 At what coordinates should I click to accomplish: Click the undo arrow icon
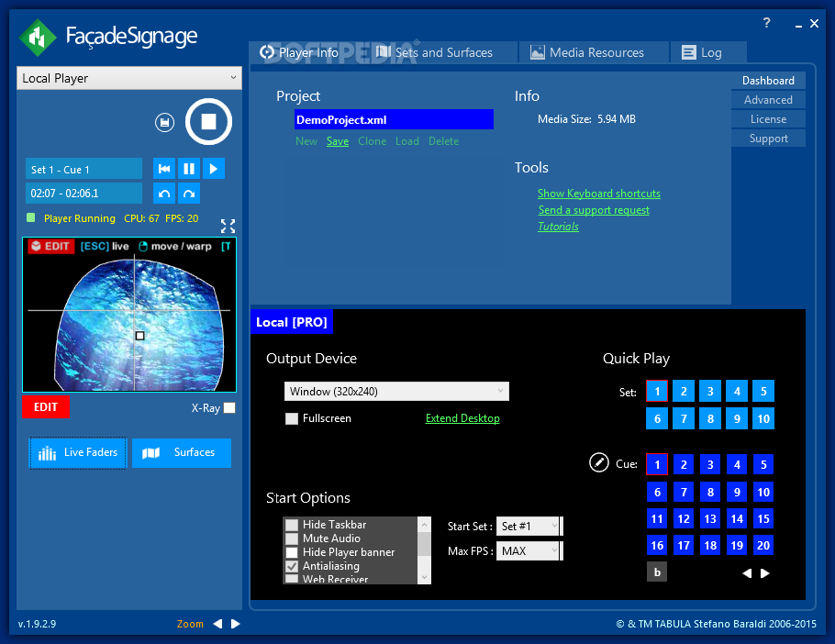tap(164, 194)
